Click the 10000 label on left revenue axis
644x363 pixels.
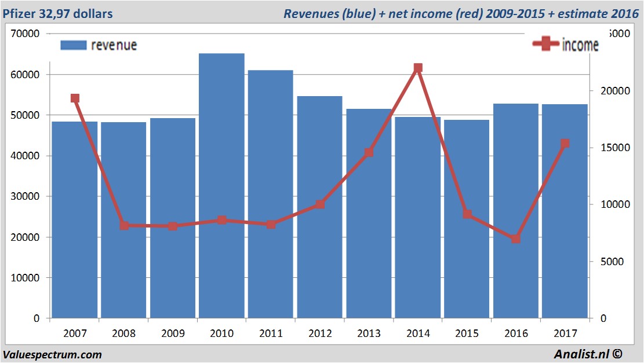[25, 278]
